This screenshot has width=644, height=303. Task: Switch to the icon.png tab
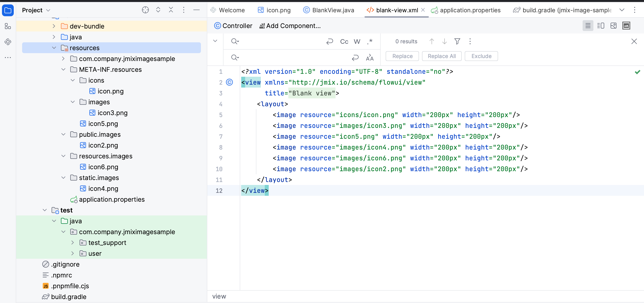(x=274, y=10)
